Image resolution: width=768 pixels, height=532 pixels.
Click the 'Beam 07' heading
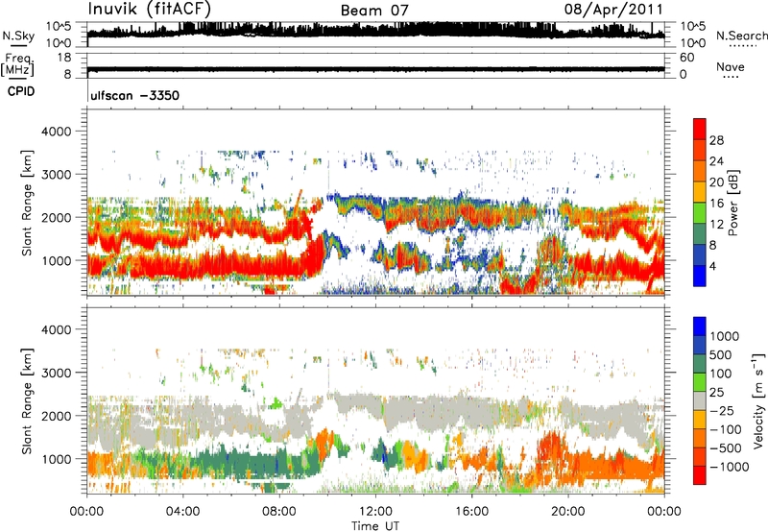point(374,11)
